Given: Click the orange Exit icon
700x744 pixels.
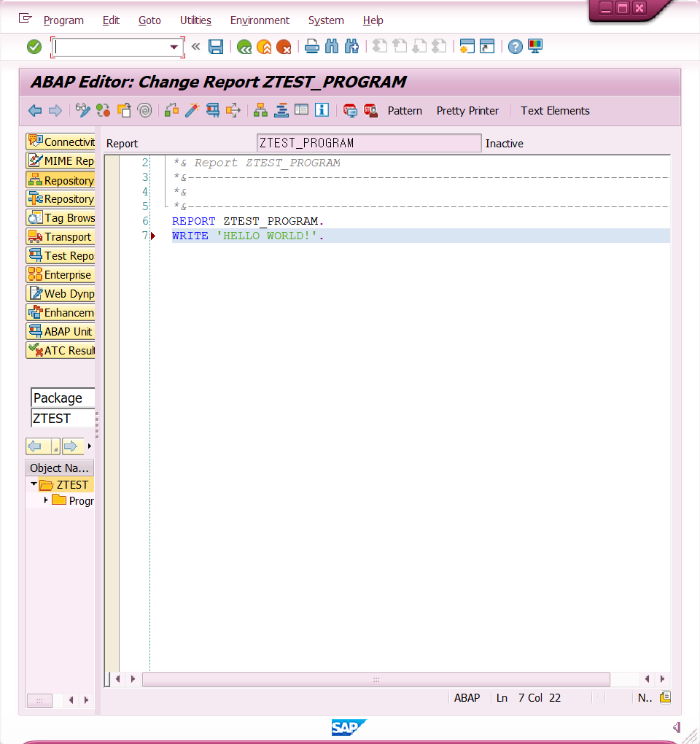Looking at the screenshot, I should click(x=264, y=47).
